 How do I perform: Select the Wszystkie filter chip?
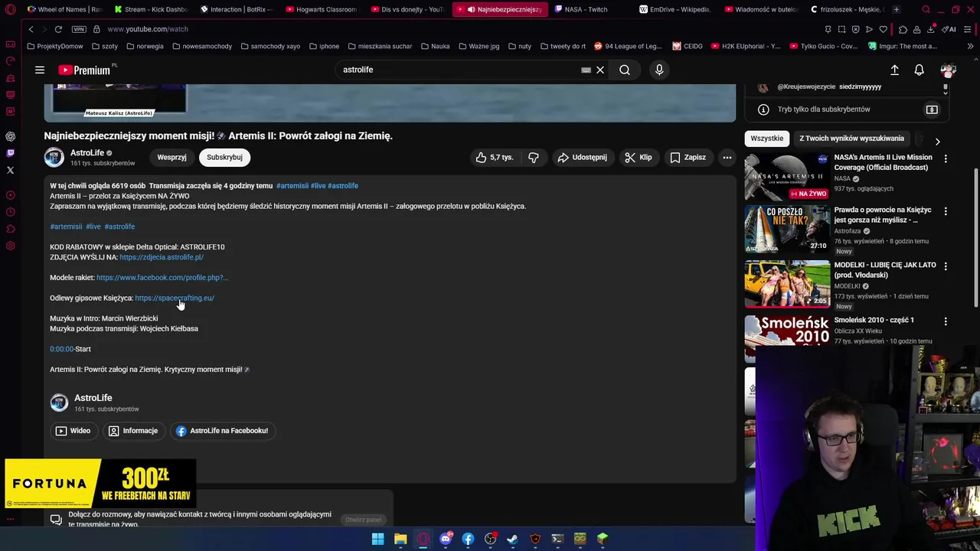(767, 139)
